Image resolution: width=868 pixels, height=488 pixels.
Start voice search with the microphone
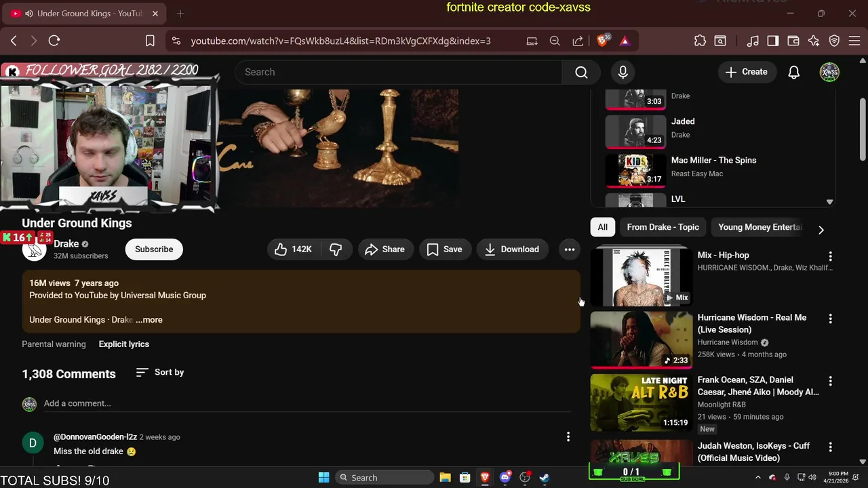[x=623, y=72]
